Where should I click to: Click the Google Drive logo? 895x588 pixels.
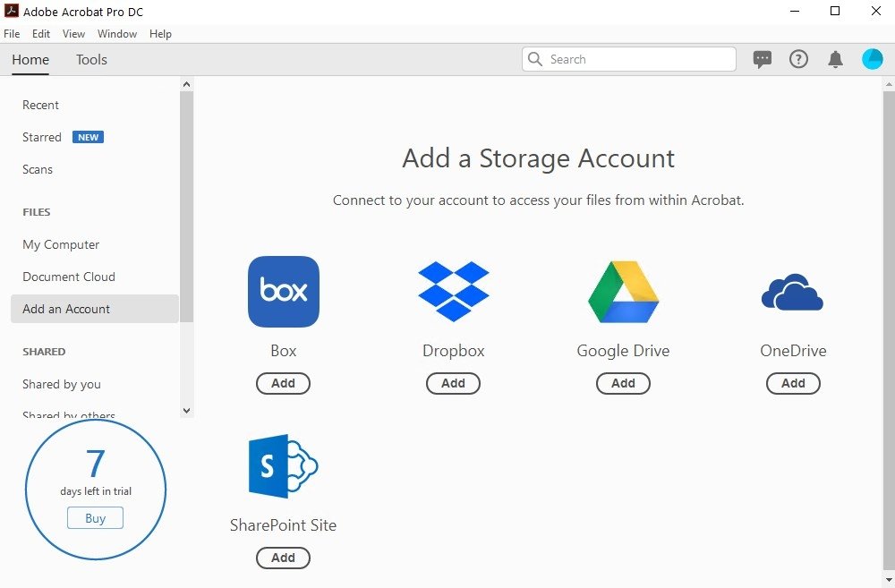point(623,292)
